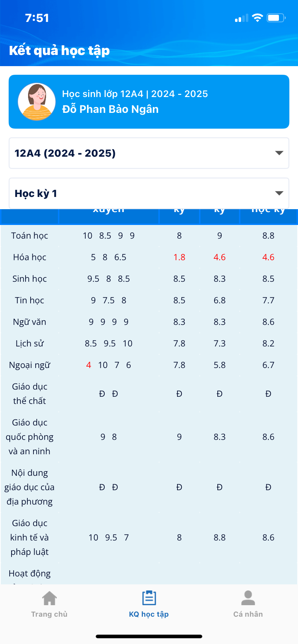Tap the KQ học tập clipboard icon
298x644 pixels.
[x=149, y=598]
